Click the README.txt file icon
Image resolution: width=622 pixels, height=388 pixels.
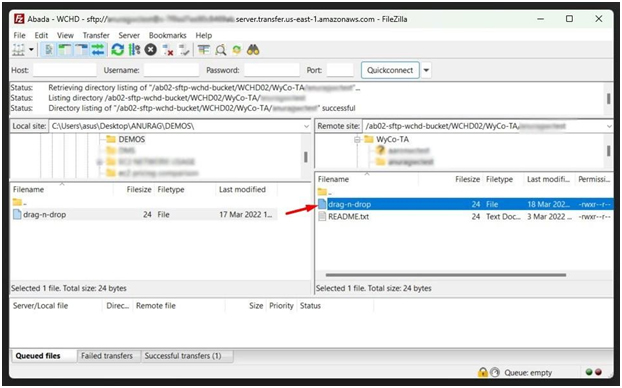(322, 217)
